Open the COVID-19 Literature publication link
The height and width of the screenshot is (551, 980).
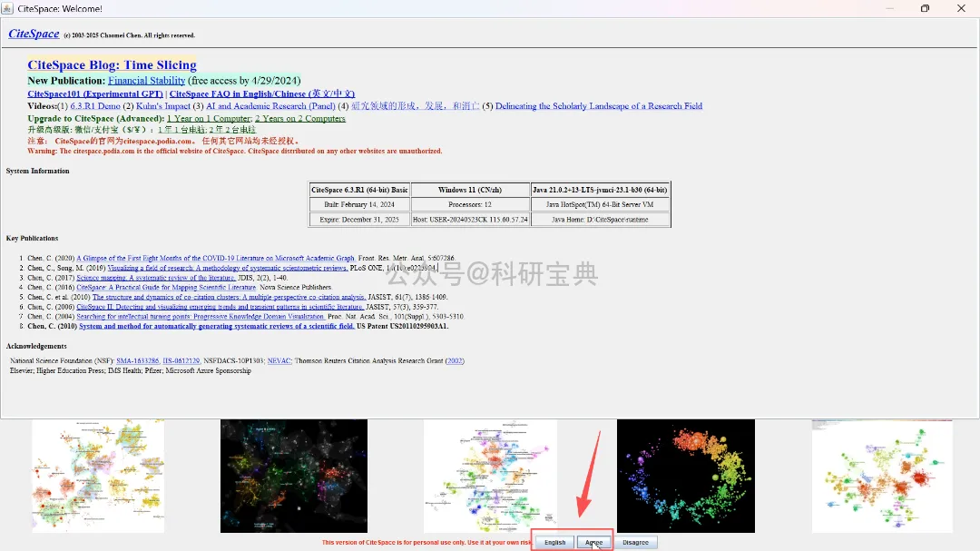pos(215,259)
